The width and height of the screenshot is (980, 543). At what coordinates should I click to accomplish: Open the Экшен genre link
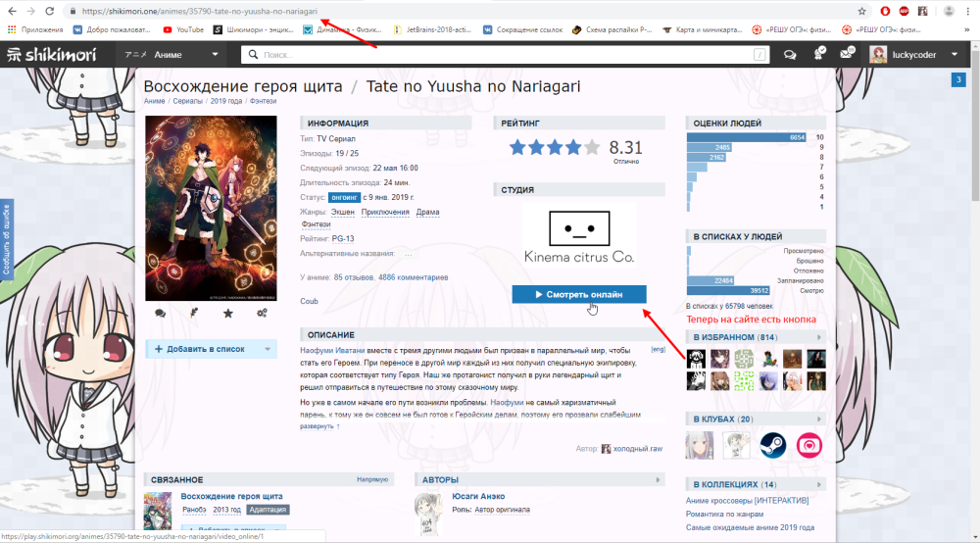click(x=342, y=212)
